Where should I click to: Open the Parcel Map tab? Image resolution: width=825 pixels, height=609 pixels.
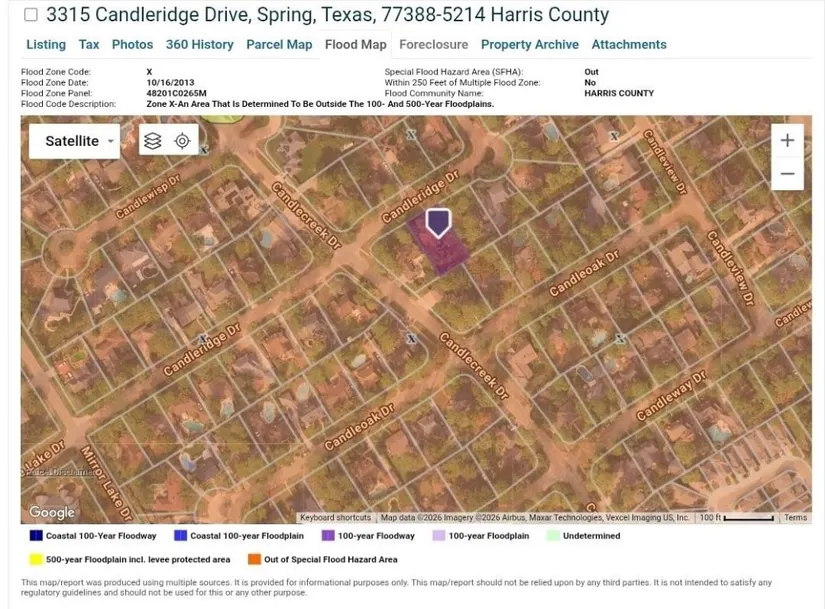[279, 45]
